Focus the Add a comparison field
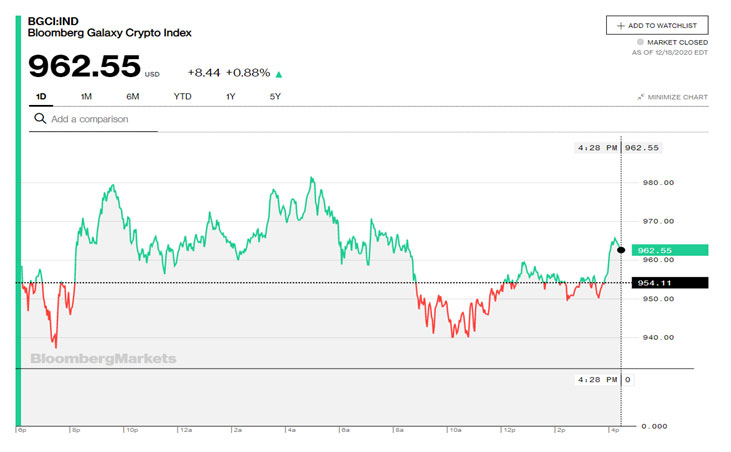 pyautogui.click(x=93, y=119)
